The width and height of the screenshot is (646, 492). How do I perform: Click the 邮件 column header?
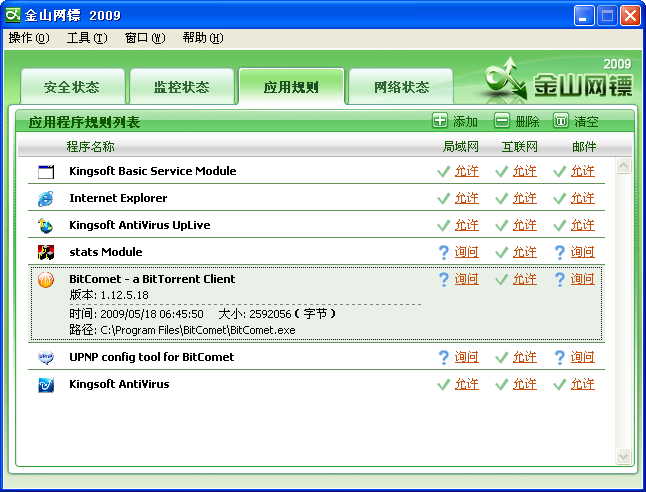point(584,146)
